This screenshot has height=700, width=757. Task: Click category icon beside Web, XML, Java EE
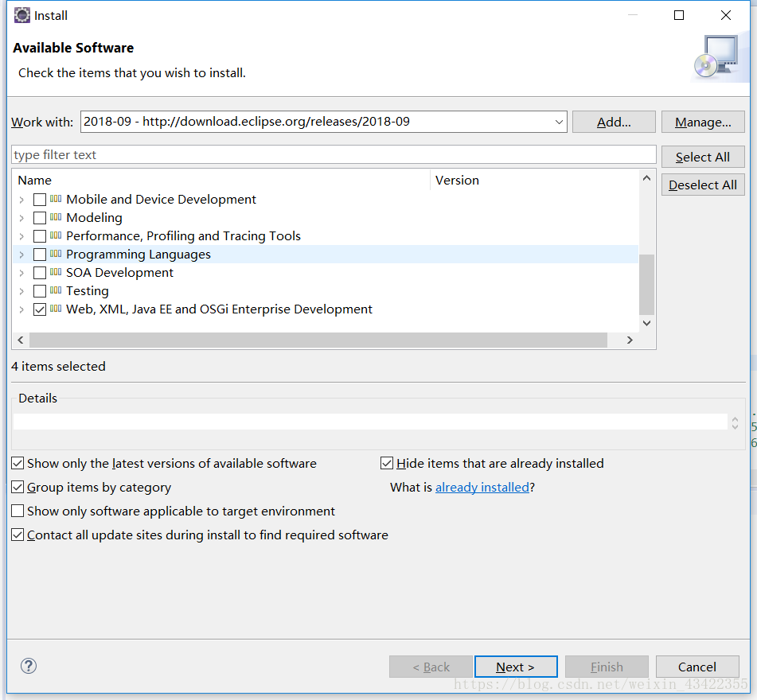coord(56,309)
